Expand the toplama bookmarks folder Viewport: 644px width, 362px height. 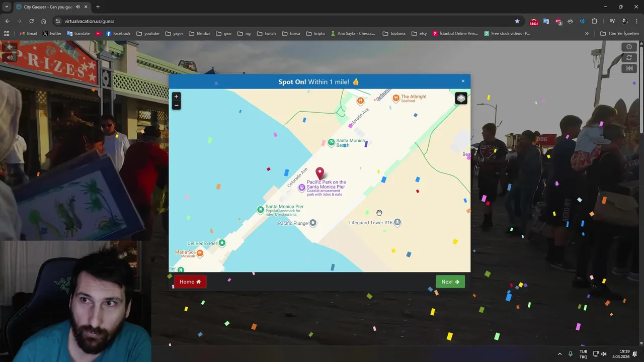pyautogui.click(x=394, y=34)
